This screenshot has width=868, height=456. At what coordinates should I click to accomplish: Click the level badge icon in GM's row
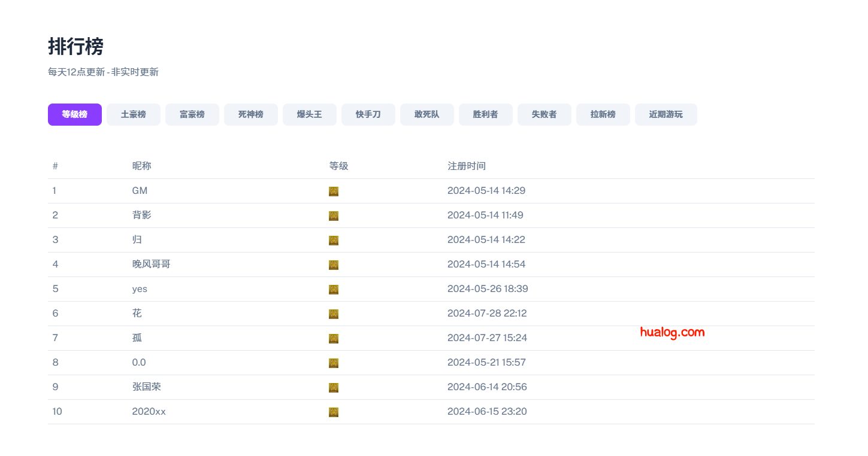[334, 191]
